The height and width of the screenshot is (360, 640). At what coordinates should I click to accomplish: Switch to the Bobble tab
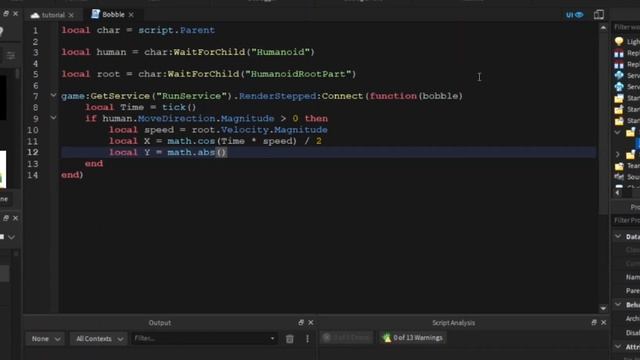[113, 15]
